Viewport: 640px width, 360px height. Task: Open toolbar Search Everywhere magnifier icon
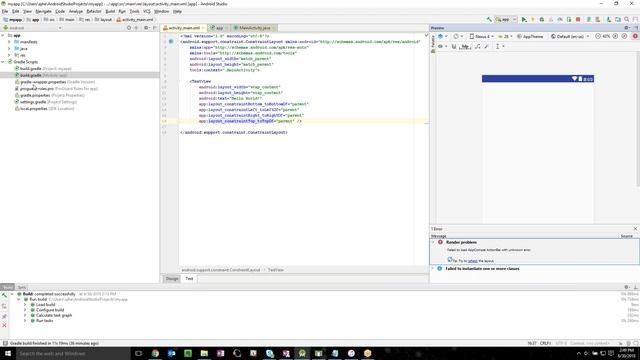click(627, 19)
